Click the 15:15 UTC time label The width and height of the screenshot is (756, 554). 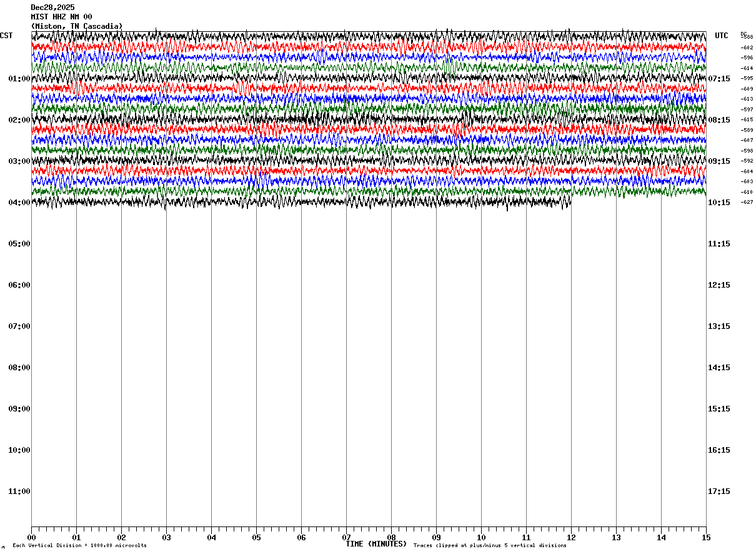[x=719, y=409]
